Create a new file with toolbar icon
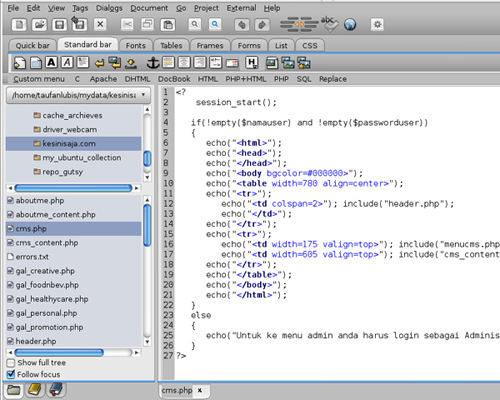This screenshot has height=400, width=500. [x=19, y=25]
